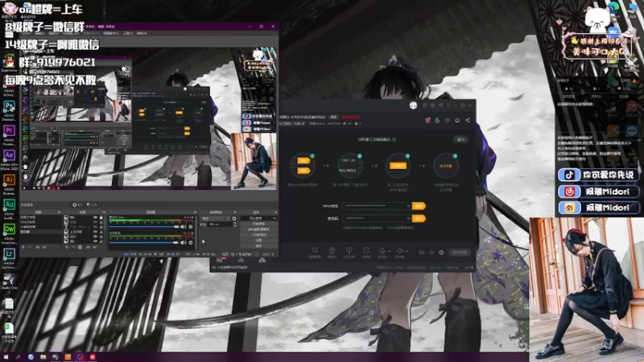The width and height of the screenshot is (644, 362).
Task: Open the scene transition type dropdown
Action: (215, 218)
